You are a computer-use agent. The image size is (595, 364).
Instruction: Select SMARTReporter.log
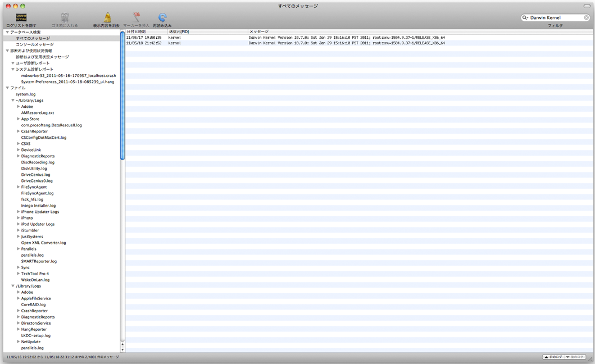(39, 261)
